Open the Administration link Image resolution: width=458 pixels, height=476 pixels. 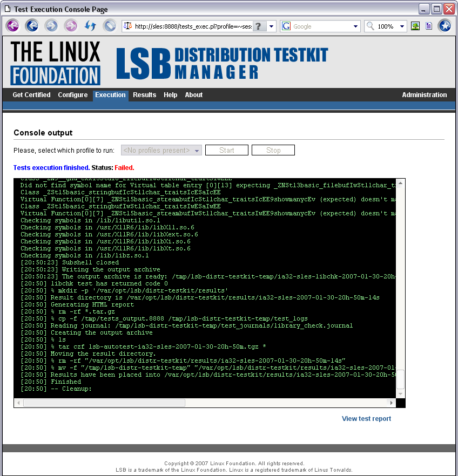click(x=425, y=95)
